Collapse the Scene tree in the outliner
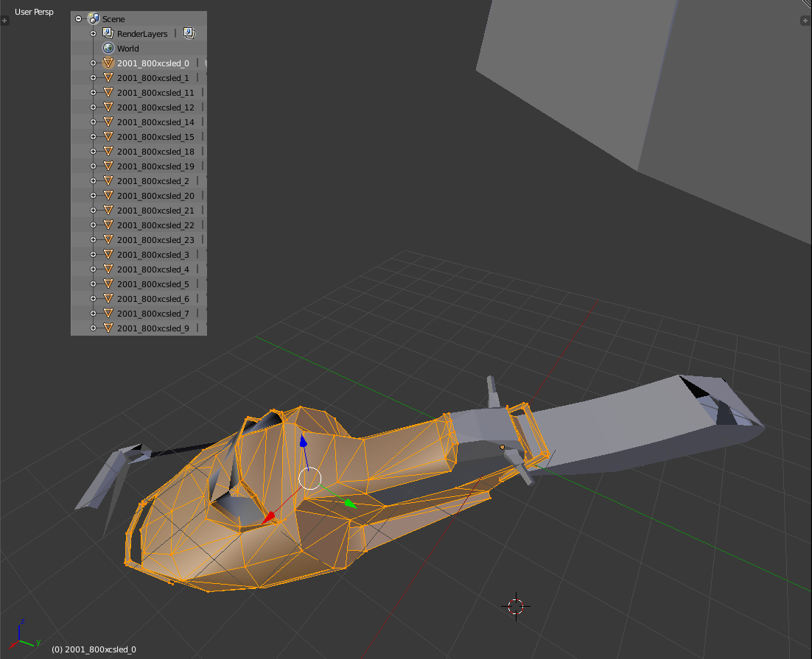The width and height of the screenshot is (812, 659). click(79, 18)
